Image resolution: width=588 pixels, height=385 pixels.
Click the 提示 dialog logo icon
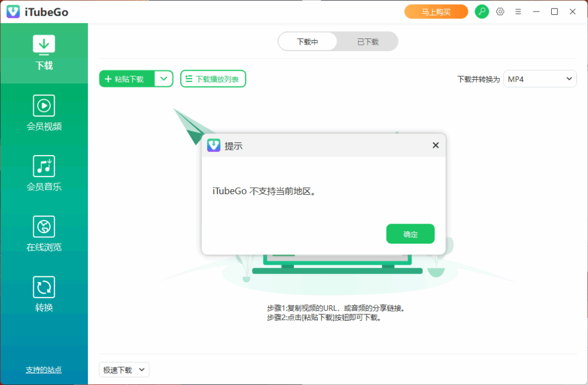(x=214, y=145)
